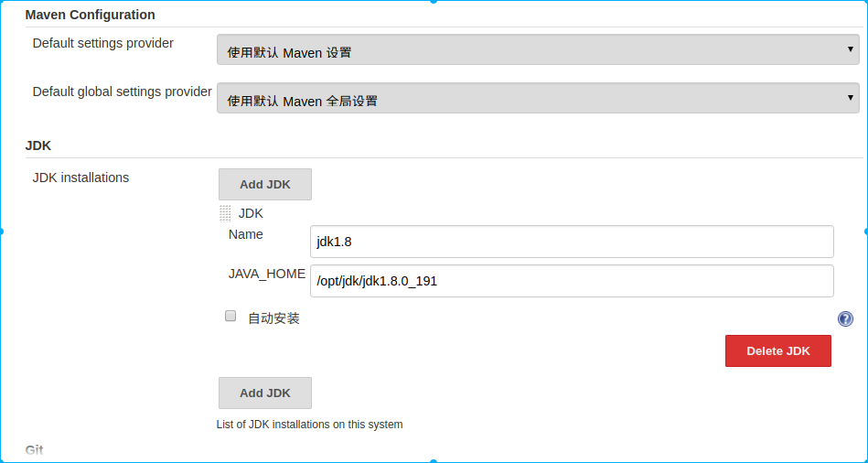
Task: Click the 'List of JDK installations on this system' text
Action: pyautogui.click(x=309, y=425)
